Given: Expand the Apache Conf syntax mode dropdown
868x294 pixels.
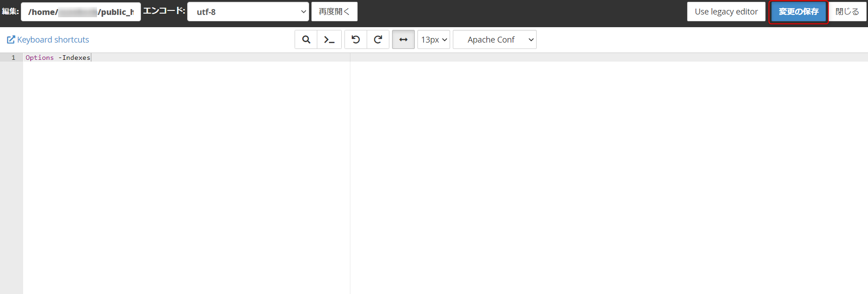Looking at the screenshot, I should pyautogui.click(x=495, y=40).
